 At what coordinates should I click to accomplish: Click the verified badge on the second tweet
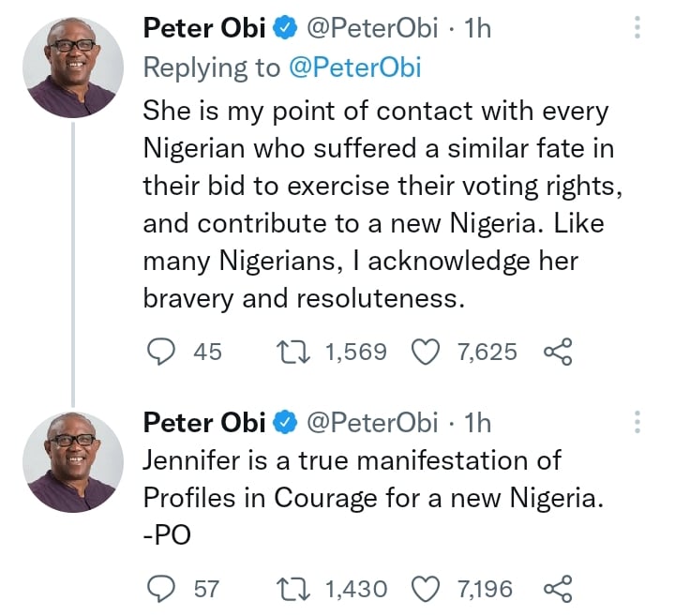point(285,424)
